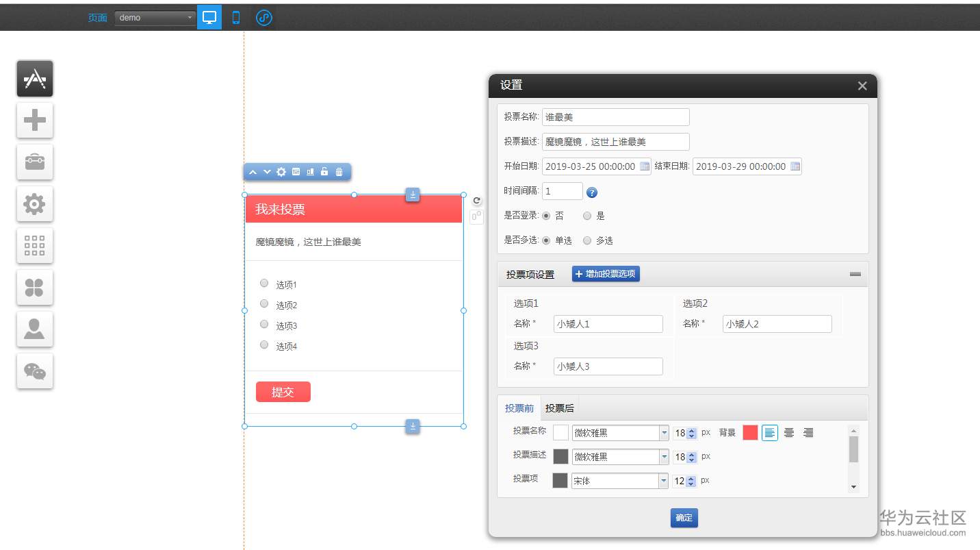This screenshot has height=550, width=980.
Task: Open the four-leaf clover sidebar icon
Action: pos(35,288)
